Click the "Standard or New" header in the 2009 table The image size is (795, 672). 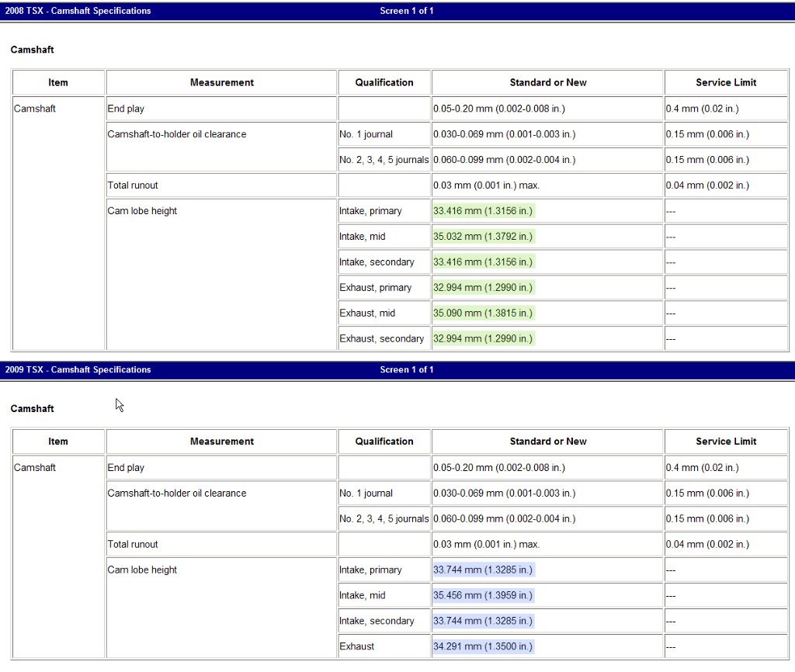coord(548,442)
